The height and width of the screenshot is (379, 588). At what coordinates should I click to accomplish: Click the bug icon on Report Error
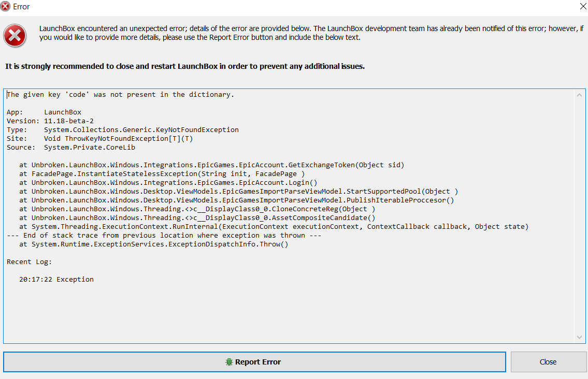[229, 362]
